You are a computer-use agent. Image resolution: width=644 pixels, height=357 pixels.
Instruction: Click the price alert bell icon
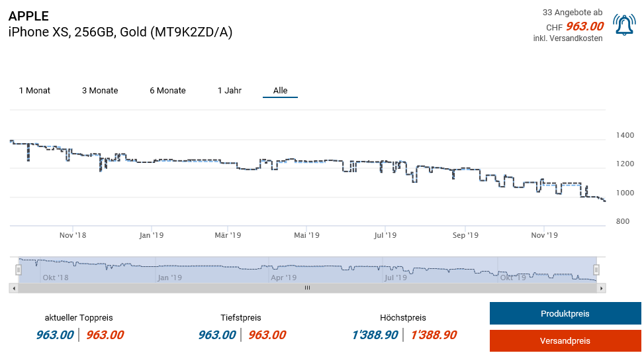[x=624, y=25]
